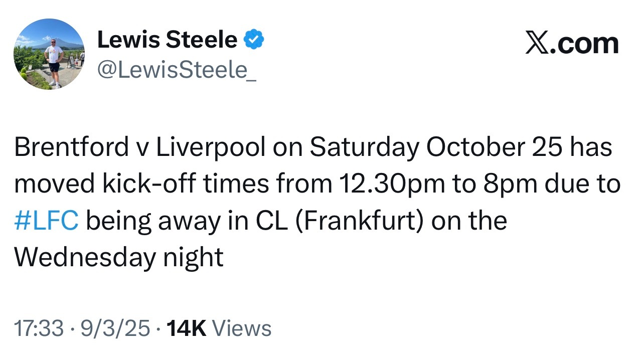Follow the #LFC hashtag link
Image resolution: width=644 pixels, height=363 pixels.
[47, 221]
